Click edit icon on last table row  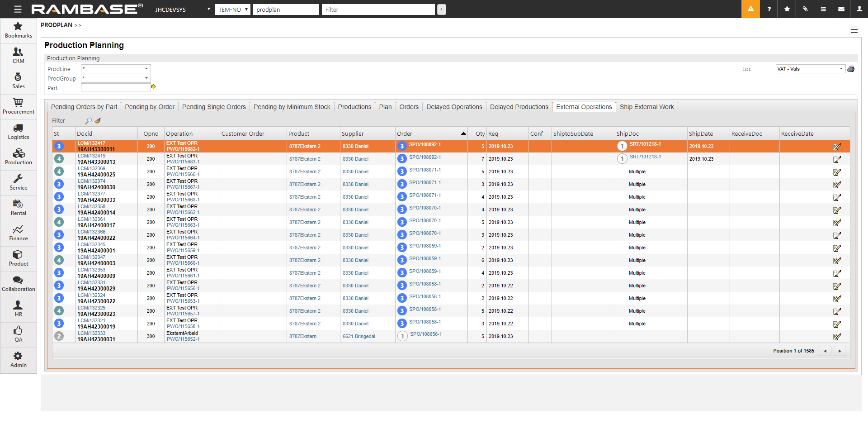837,337
